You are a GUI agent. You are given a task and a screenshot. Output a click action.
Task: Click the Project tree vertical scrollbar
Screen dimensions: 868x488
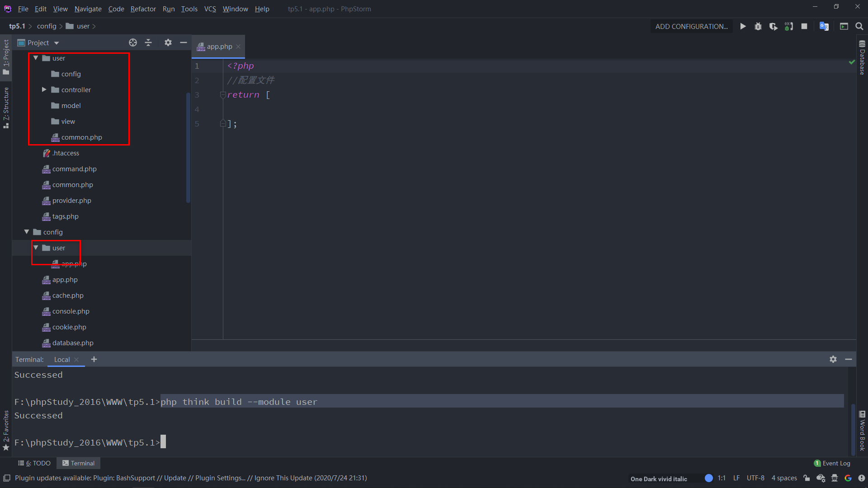click(188, 147)
